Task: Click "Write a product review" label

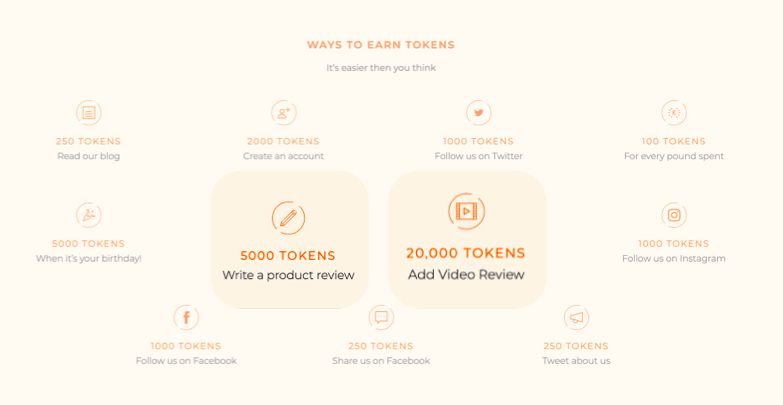Action: [288, 275]
